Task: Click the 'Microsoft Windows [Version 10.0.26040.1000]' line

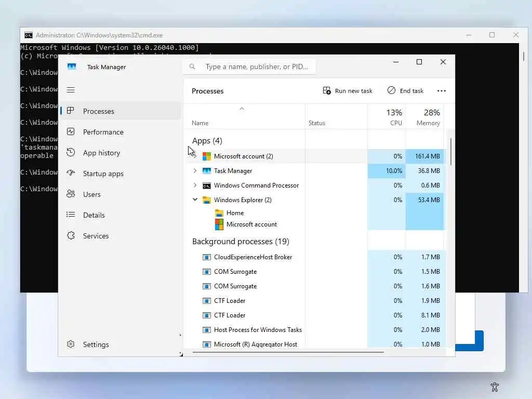Action: pos(109,47)
